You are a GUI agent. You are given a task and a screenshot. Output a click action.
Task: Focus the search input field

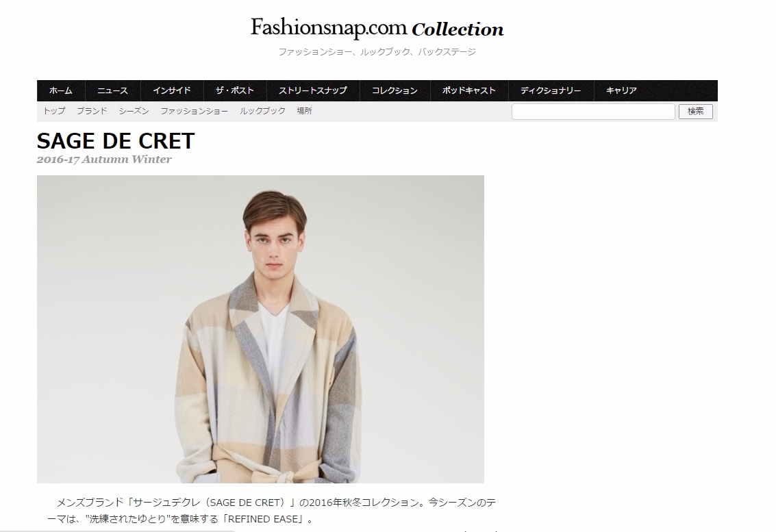point(593,112)
